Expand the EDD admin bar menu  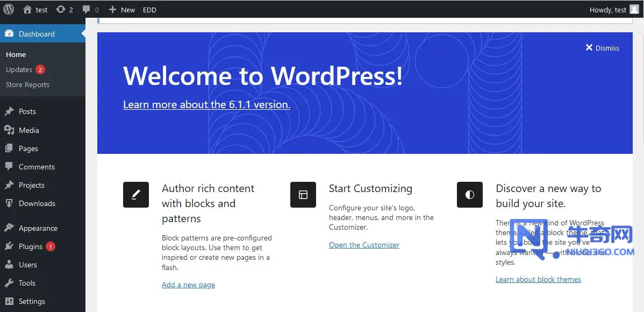[x=149, y=9]
